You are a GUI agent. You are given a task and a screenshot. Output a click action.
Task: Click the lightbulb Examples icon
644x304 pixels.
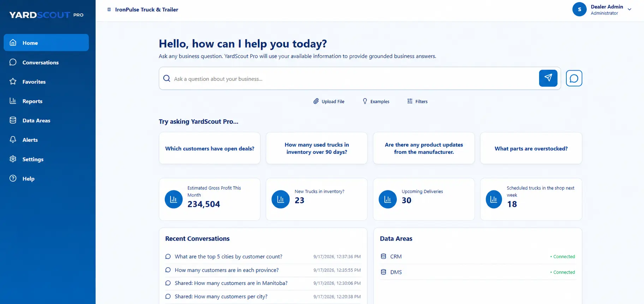[365, 101]
